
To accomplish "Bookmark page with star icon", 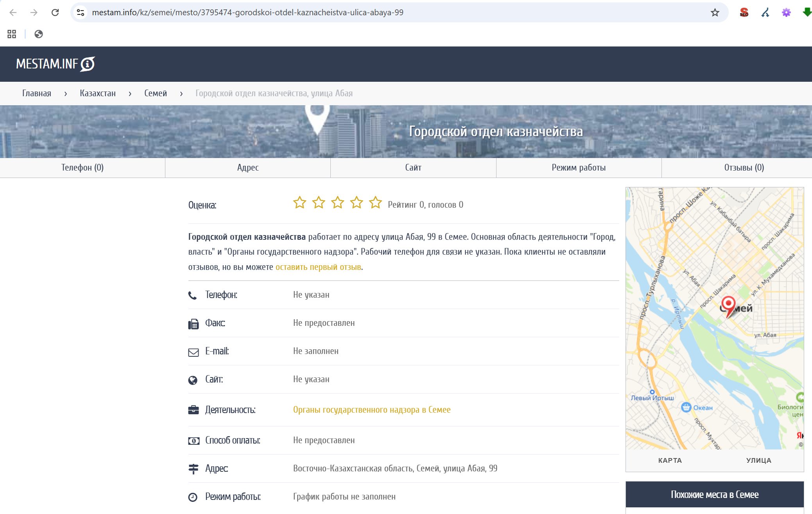I will coord(715,13).
